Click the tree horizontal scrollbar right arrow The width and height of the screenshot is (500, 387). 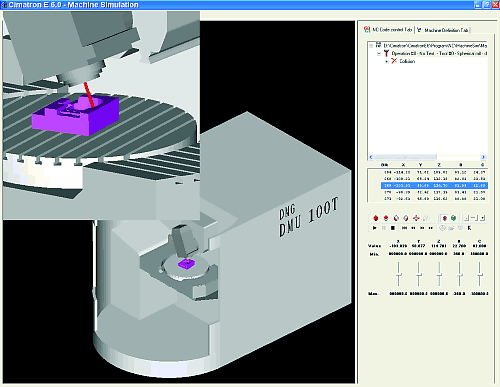click(x=483, y=157)
